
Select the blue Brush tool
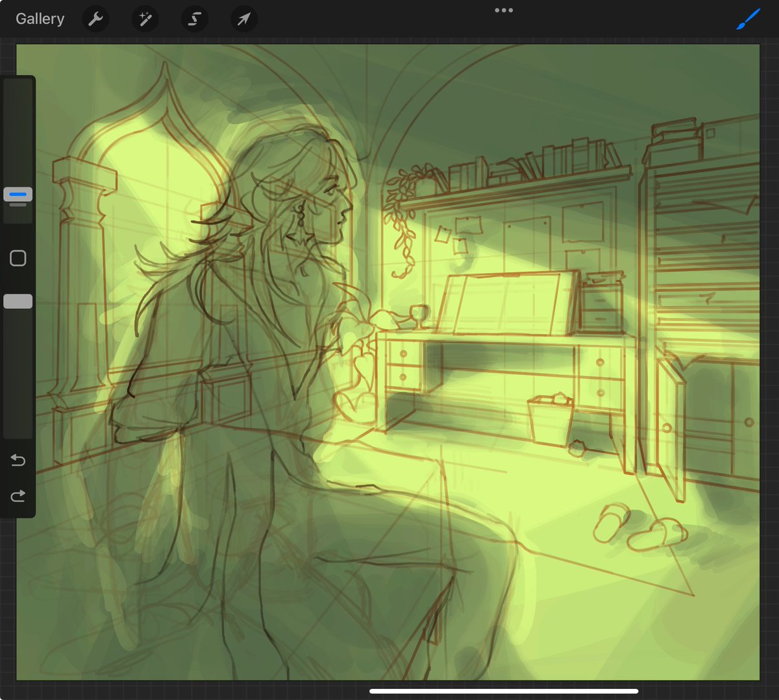[x=748, y=19]
